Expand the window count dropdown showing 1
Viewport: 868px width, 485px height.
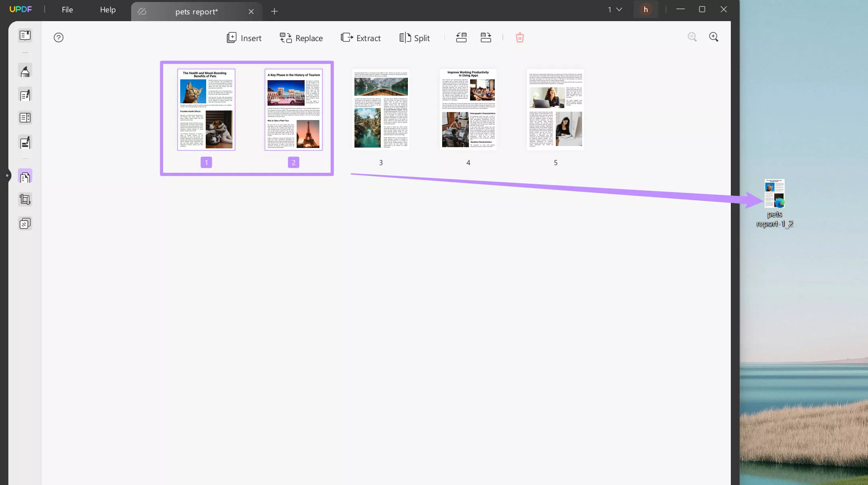[615, 10]
